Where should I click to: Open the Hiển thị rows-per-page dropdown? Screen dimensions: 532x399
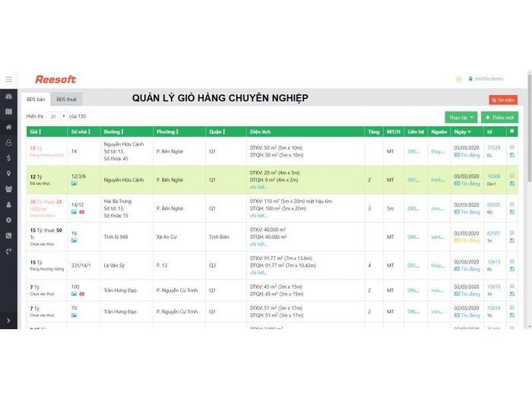pyautogui.click(x=57, y=116)
